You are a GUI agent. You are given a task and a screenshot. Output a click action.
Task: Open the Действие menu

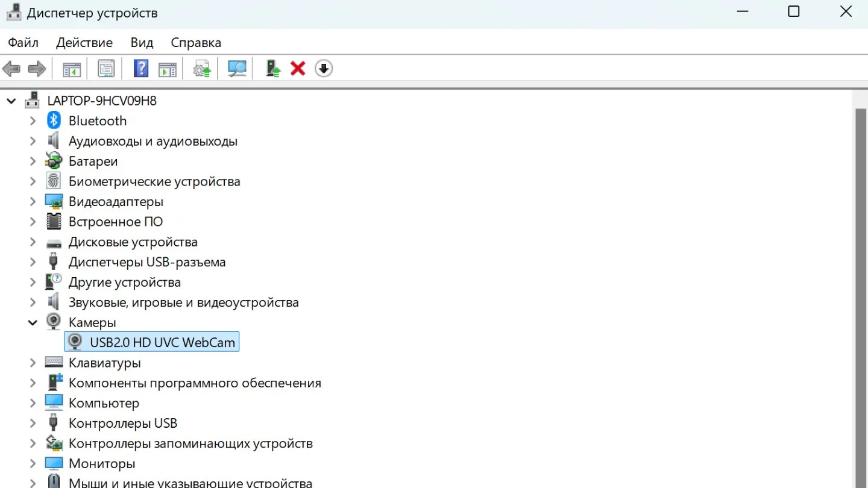(84, 43)
